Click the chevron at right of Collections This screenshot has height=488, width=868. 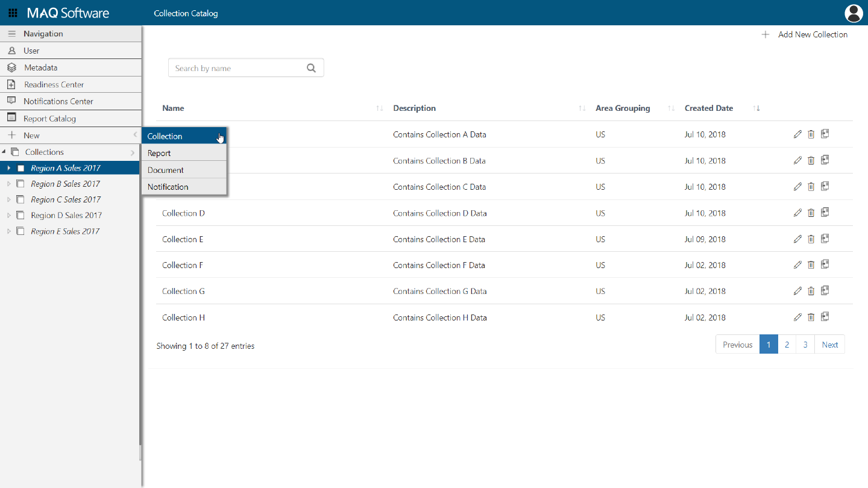pos(133,152)
